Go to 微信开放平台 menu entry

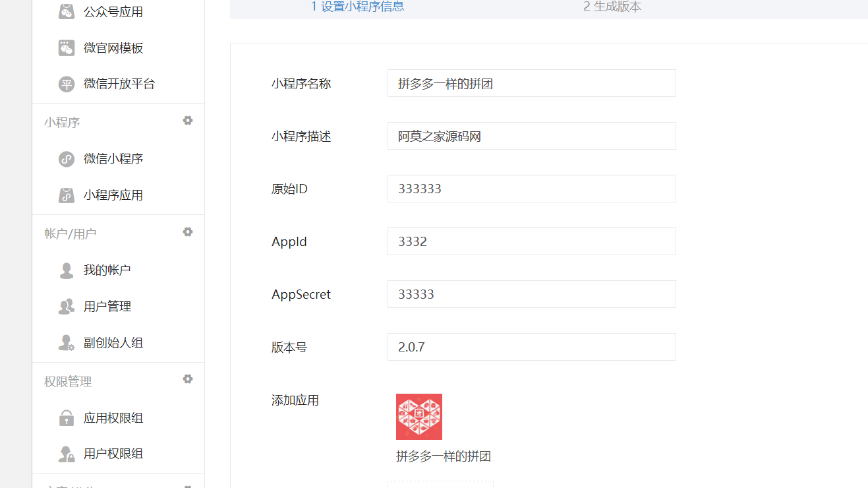point(119,84)
